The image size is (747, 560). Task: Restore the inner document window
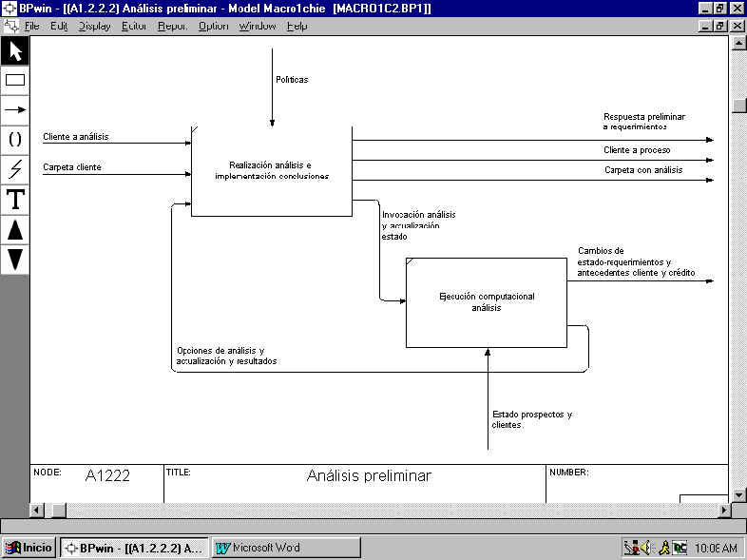pos(719,26)
